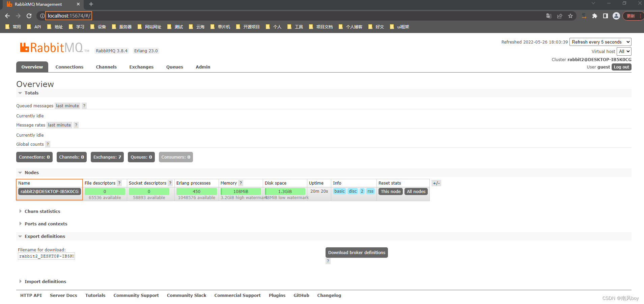Image resolution: width=644 pixels, height=304 pixels.
Task: Switch to the Queues tab
Action: 175,67
